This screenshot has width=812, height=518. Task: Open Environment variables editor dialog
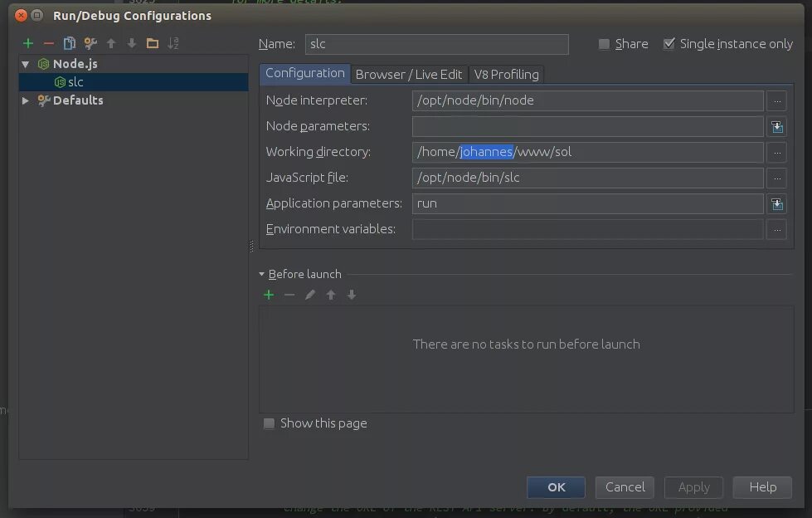(777, 230)
